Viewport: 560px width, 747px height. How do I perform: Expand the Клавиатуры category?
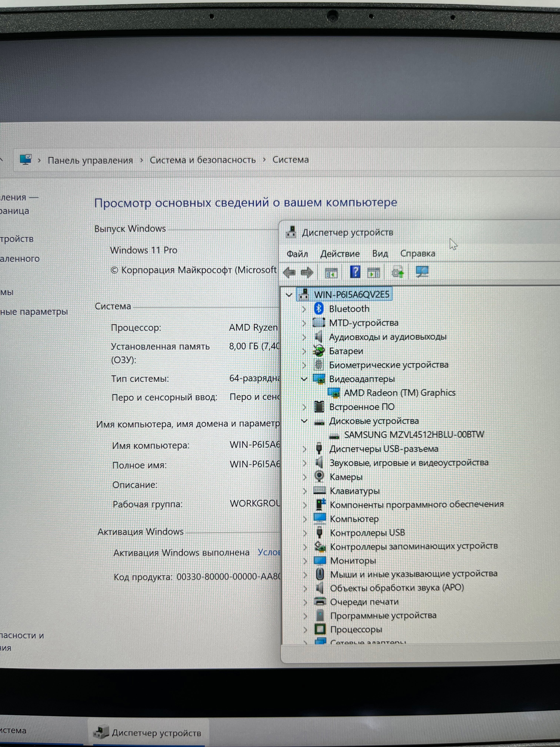(304, 491)
